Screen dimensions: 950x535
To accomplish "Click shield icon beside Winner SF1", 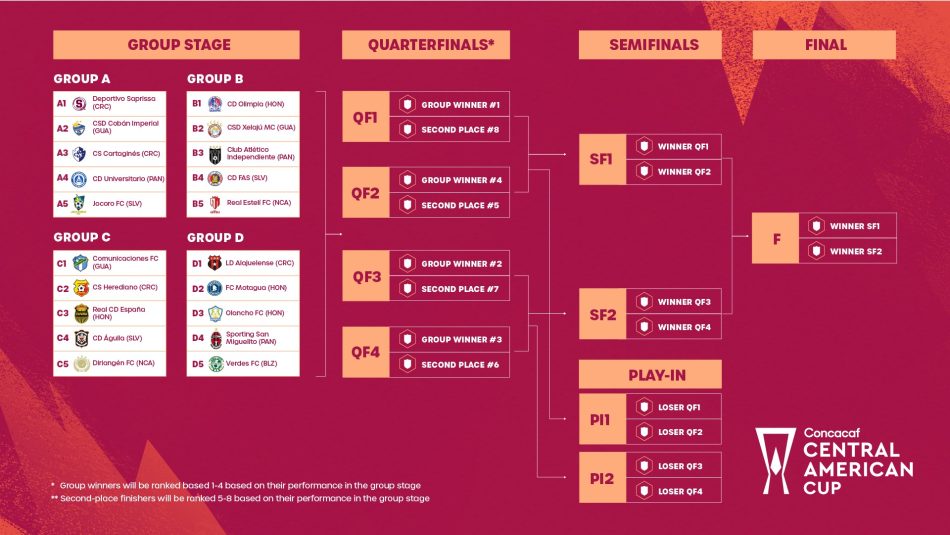I will 816,226.
